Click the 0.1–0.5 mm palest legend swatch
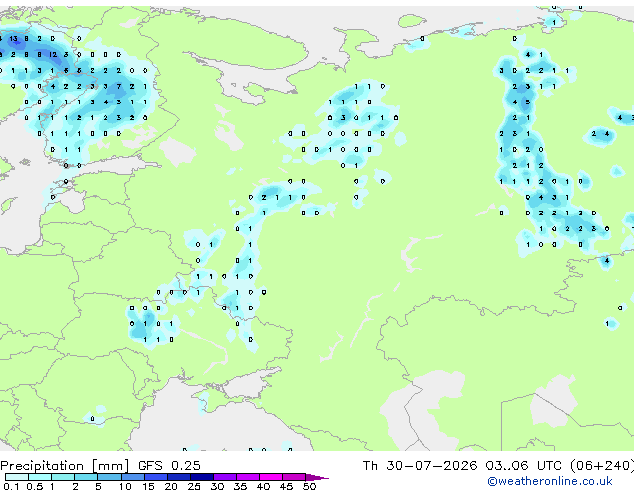The height and width of the screenshot is (490, 634). pyautogui.click(x=17, y=477)
